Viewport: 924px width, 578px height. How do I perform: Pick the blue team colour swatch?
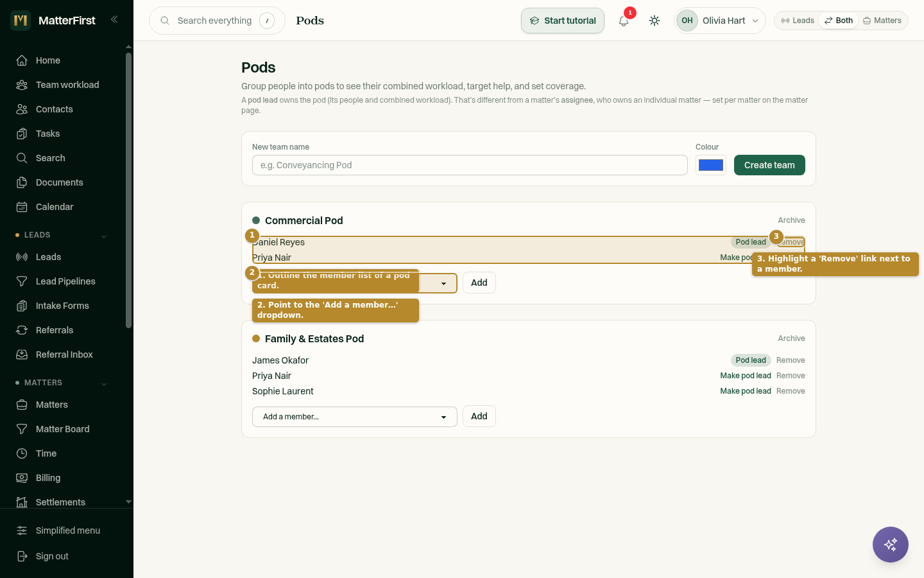(x=711, y=165)
